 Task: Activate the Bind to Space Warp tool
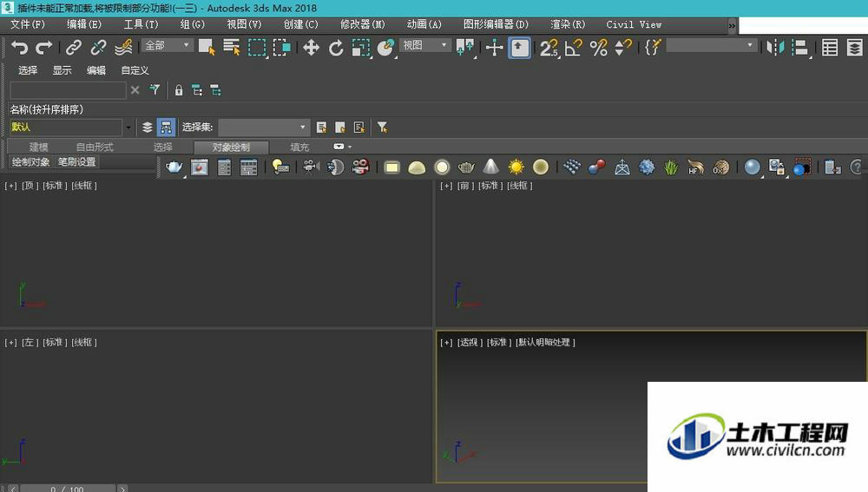tap(123, 48)
